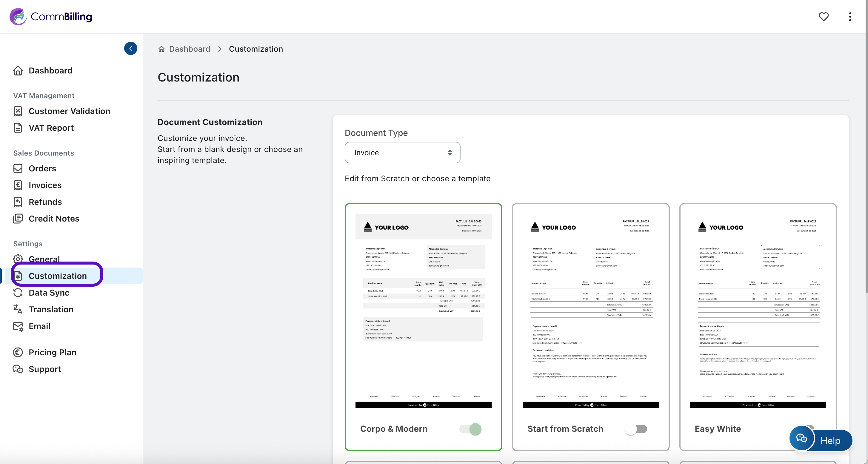Viewport: 868px width, 464px height.
Task: Click the Data Sync refresh icon
Action: (18, 293)
